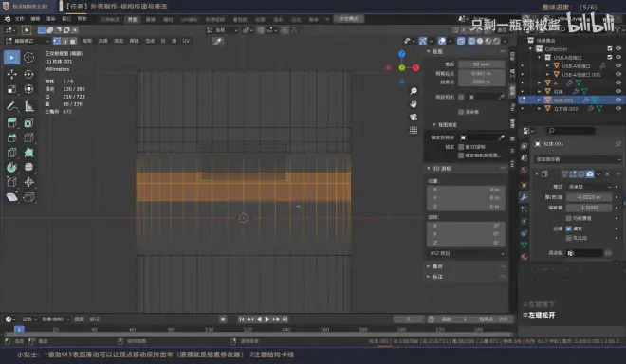Activate the Move tool
The height and width of the screenshot is (364, 626).
(11, 74)
